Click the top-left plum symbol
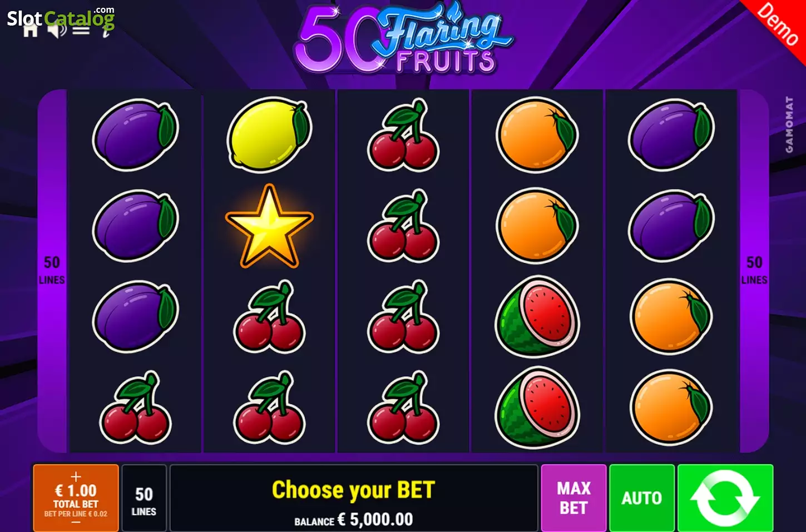The height and width of the screenshot is (532, 806). click(x=135, y=135)
